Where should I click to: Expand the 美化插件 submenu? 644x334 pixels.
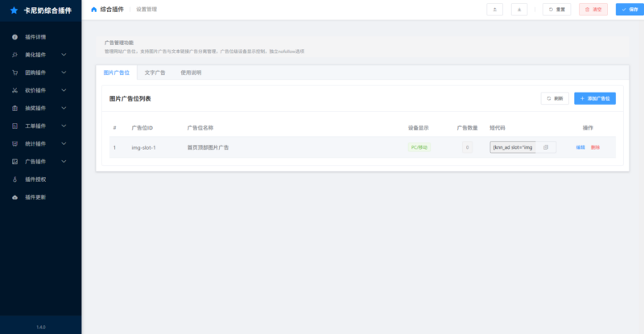tap(64, 55)
